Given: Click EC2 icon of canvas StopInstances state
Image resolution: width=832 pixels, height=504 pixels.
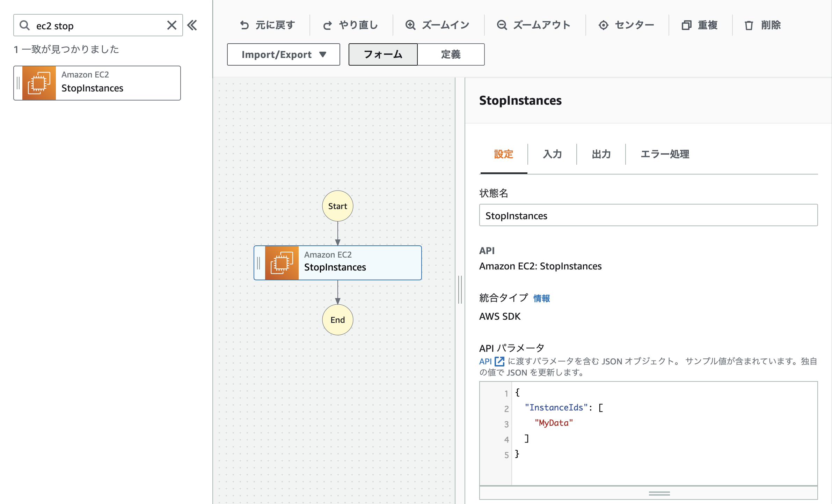Looking at the screenshot, I should [x=282, y=263].
